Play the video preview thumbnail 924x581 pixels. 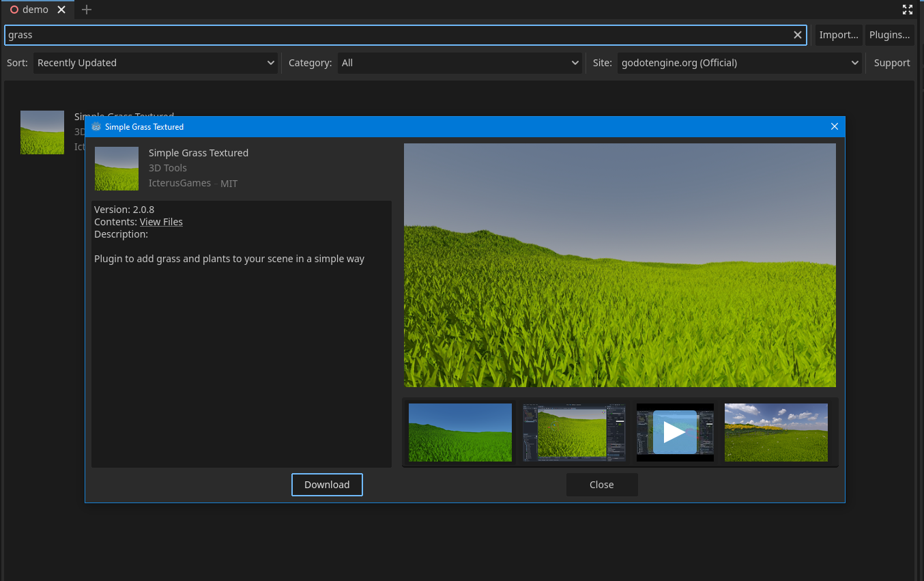click(674, 432)
